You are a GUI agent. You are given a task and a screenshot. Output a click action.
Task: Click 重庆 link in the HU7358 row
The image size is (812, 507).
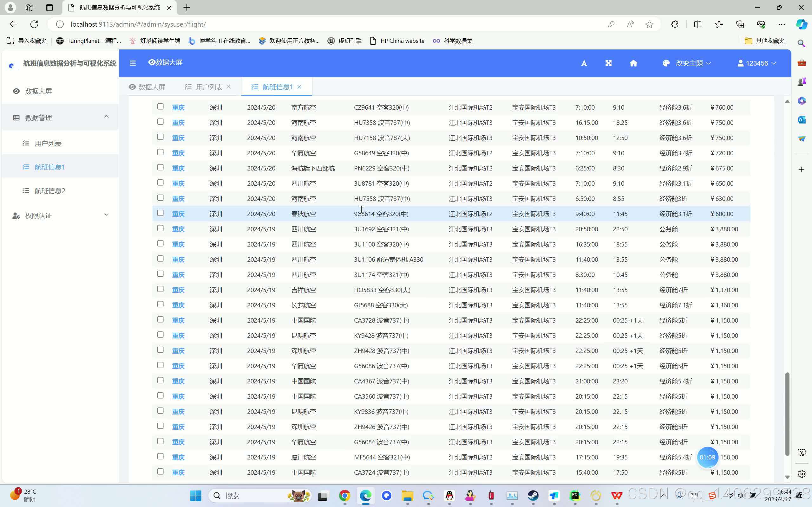pos(178,123)
